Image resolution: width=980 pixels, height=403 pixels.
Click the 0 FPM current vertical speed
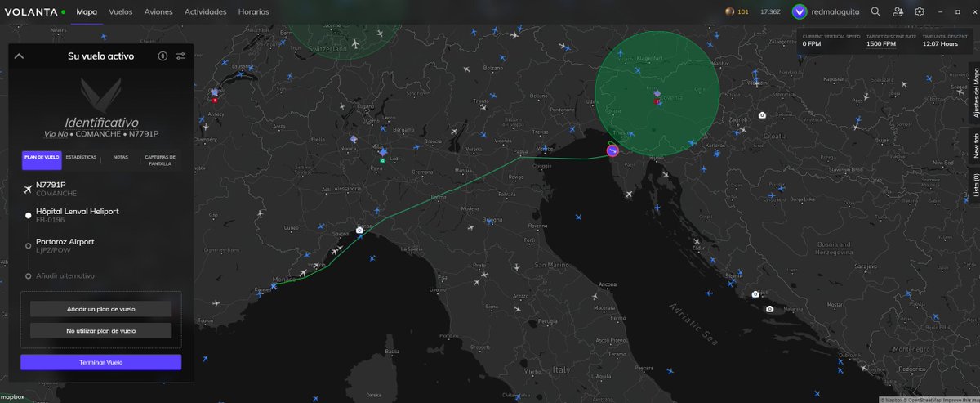point(813,44)
